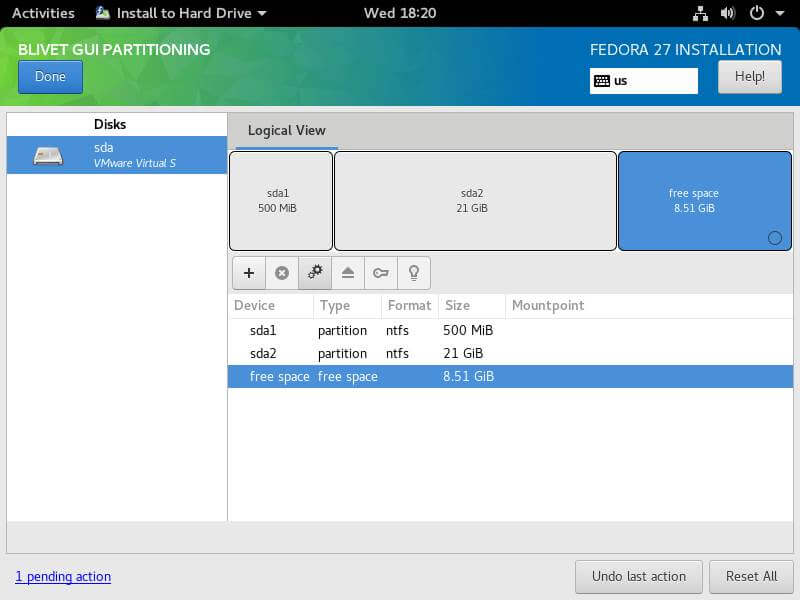This screenshot has height=600, width=800.
Task: Open the edit gears tool for modifying devices
Action: click(x=314, y=272)
